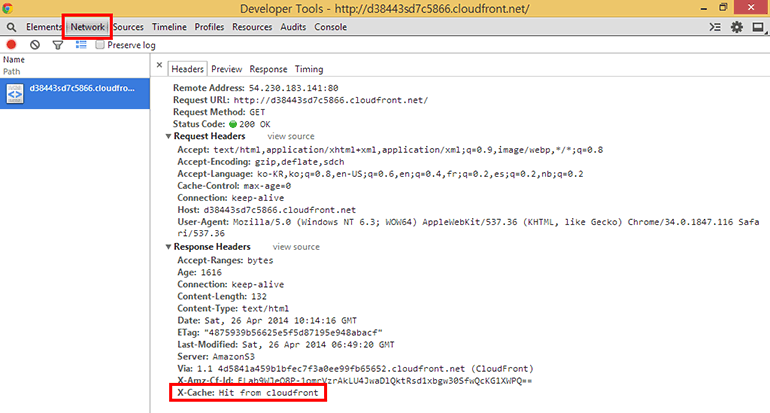The height and width of the screenshot is (413, 770).
Task: Collapse the Response Headers section
Action: point(168,246)
